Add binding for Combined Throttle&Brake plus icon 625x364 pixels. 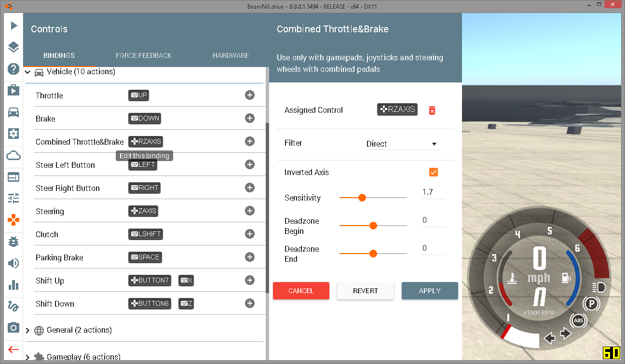click(250, 141)
